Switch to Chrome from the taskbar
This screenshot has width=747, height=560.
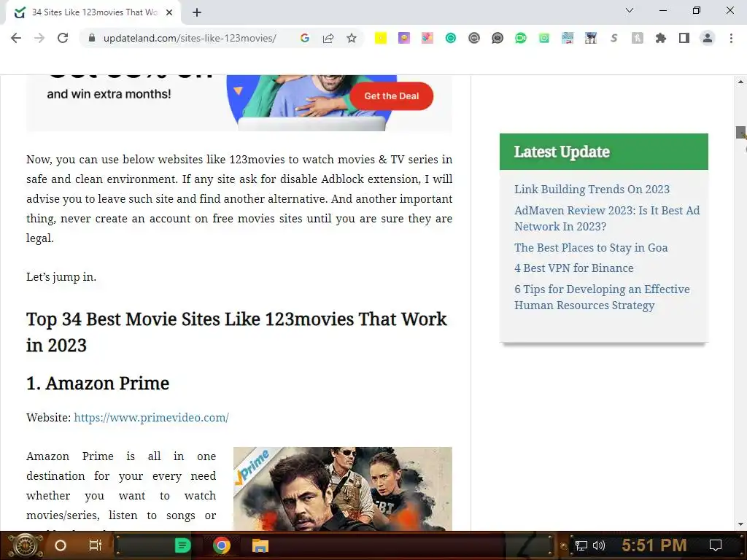point(222,545)
